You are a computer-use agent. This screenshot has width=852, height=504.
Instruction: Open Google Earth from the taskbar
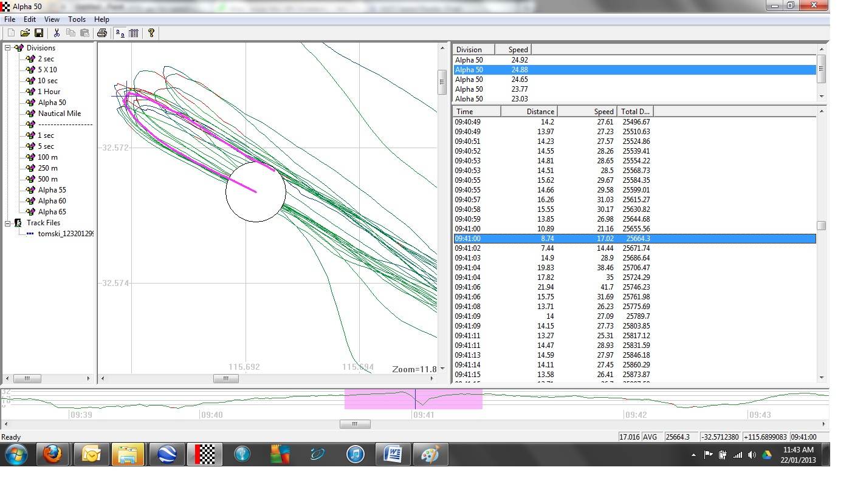pos(167,454)
